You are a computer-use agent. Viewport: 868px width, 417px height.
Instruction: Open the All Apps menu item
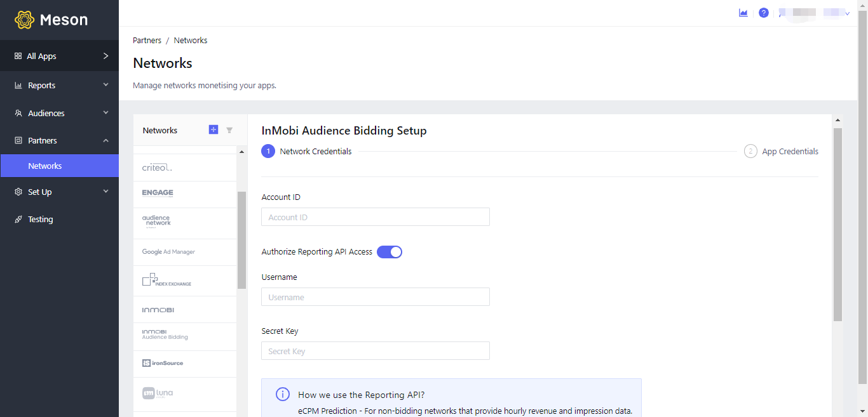59,56
